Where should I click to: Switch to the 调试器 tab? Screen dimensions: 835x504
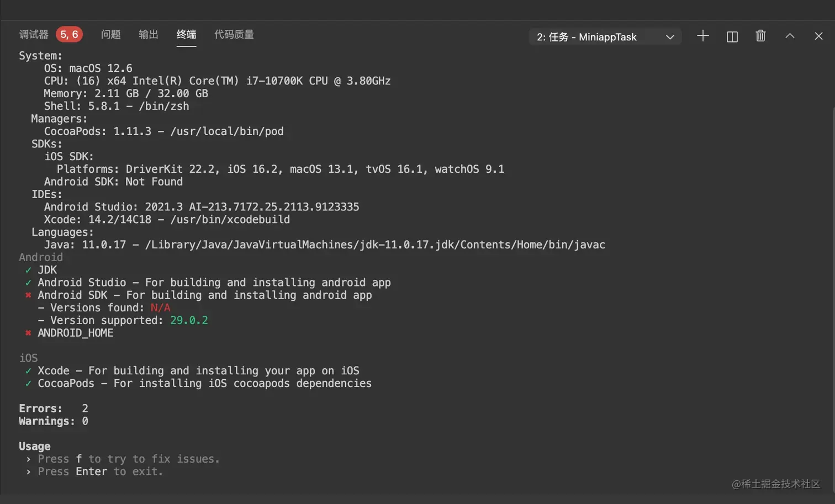34,35
